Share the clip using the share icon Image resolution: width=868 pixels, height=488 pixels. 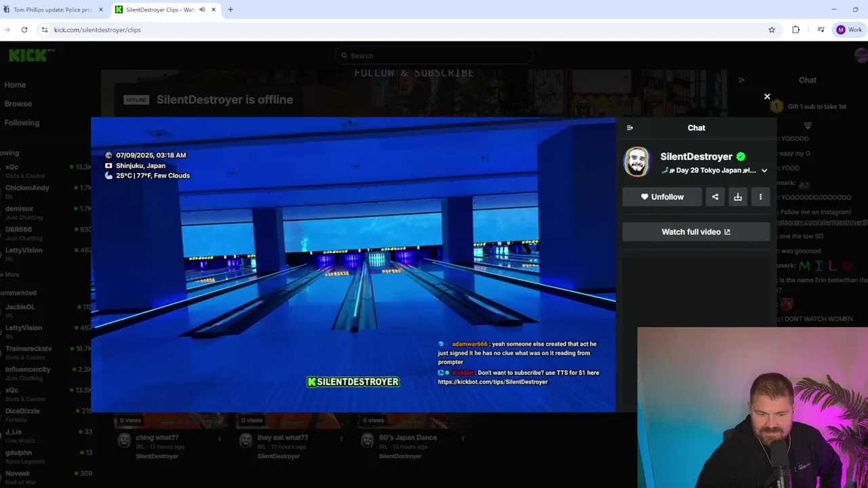point(715,197)
